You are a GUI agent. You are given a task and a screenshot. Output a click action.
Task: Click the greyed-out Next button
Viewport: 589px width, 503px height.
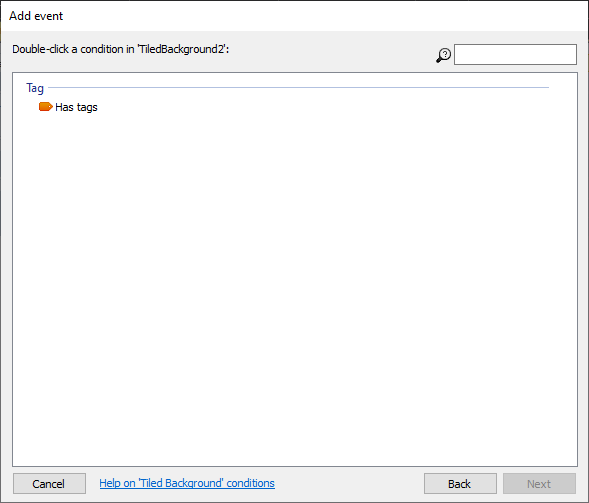pos(539,483)
